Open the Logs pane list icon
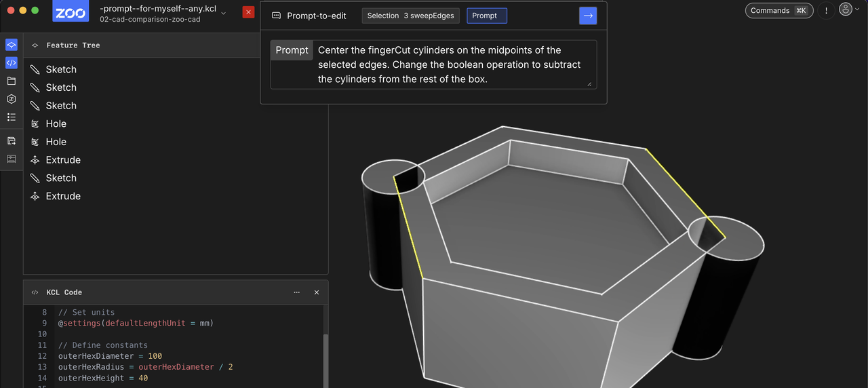The width and height of the screenshot is (868, 388). (11, 117)
